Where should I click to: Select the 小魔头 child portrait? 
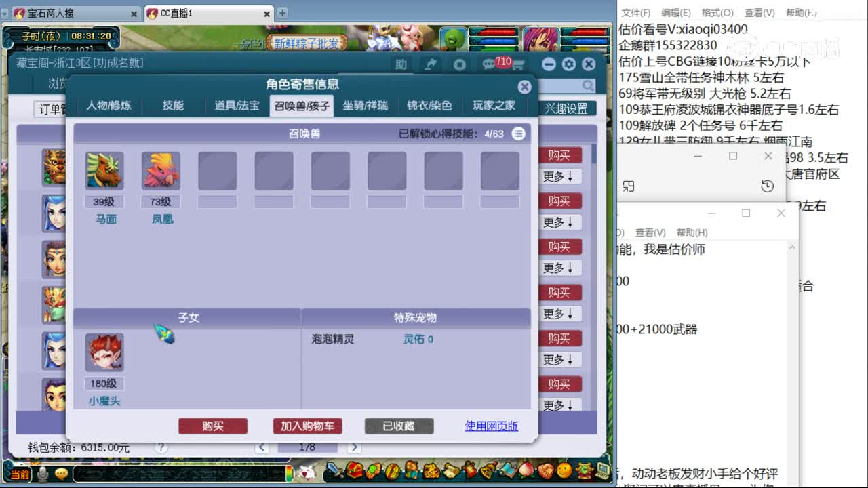(x=104, y=352)
